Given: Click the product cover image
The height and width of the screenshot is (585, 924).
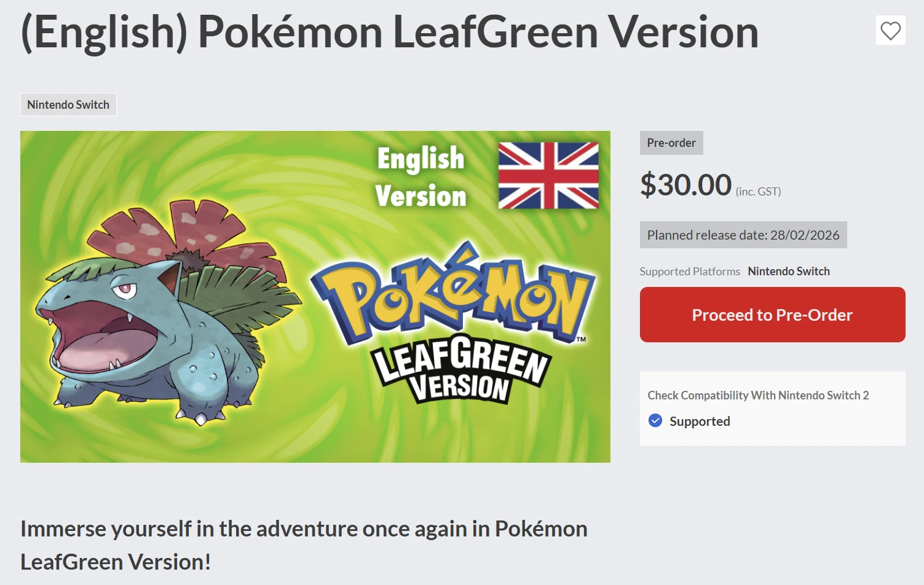Looking at the screenshot, I should click(315, 296).
